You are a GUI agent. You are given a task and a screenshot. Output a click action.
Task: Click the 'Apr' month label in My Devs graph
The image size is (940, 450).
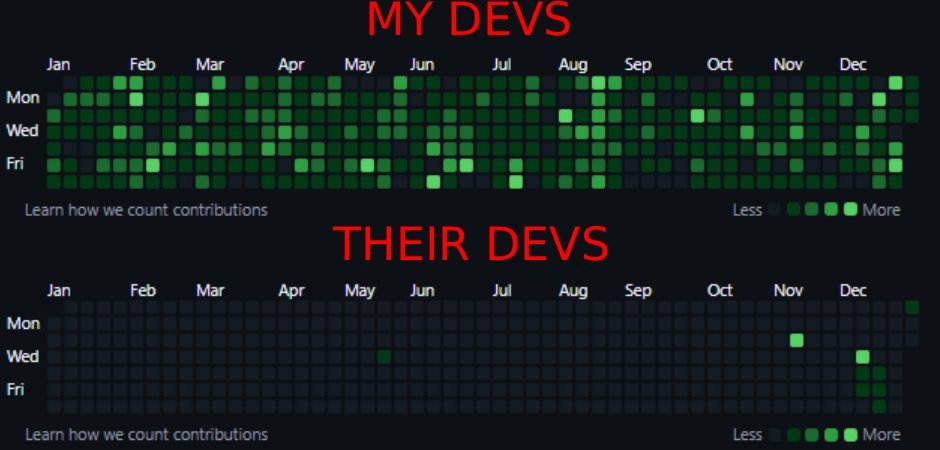291,65
